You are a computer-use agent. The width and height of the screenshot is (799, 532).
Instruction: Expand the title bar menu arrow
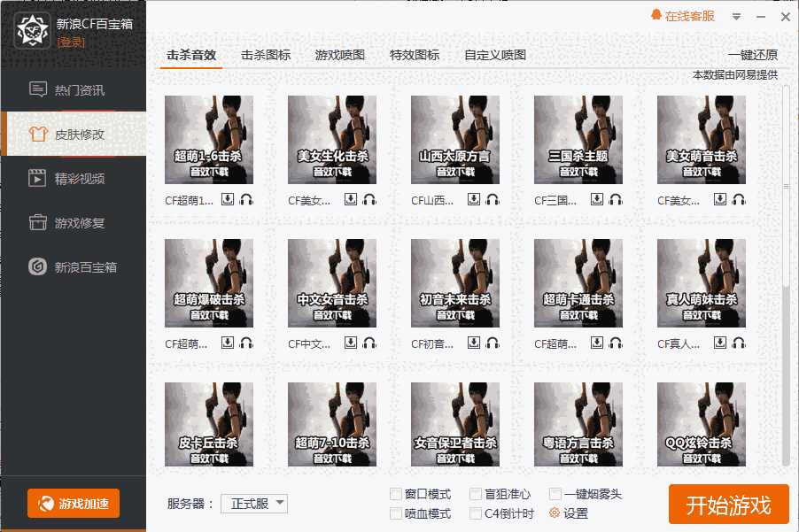point(736,17)
